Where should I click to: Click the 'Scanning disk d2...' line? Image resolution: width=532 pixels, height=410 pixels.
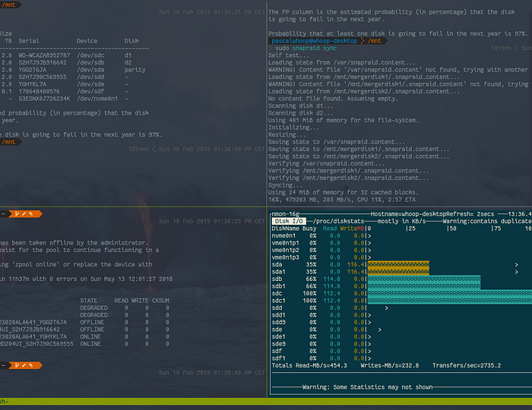(x=301, y=113)
